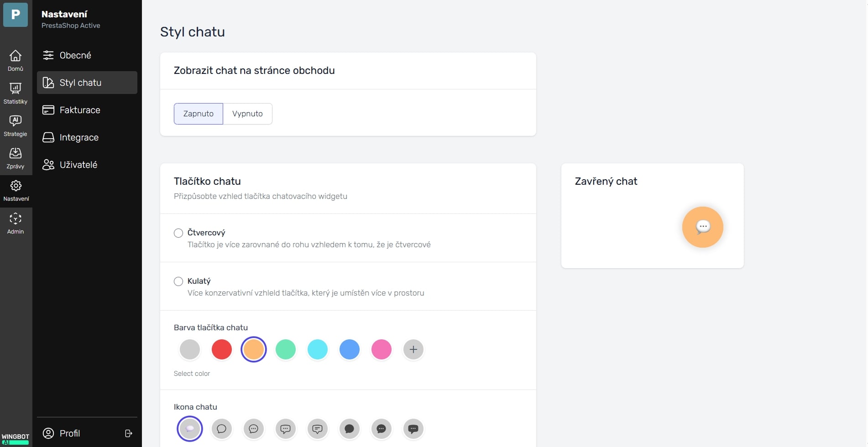Choose the outlined speech bubble chat icon

pyautogui.click(x=222, y=429)
